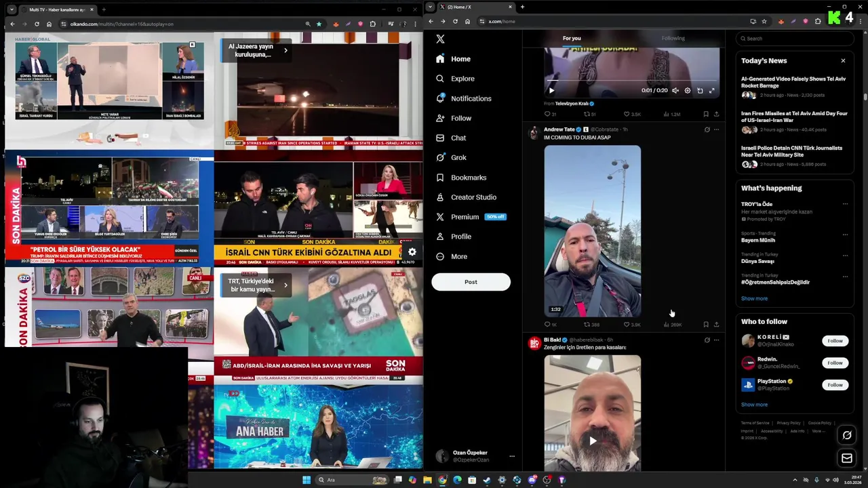Viewport: 868px width, 488px height.
Task: Open Home in the X sidebar
Action: click(453, 59)
